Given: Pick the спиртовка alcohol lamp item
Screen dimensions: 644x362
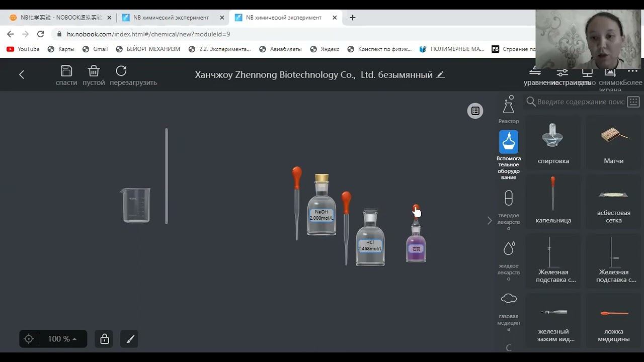Looking at the screenshot, I should coord(553,143).
